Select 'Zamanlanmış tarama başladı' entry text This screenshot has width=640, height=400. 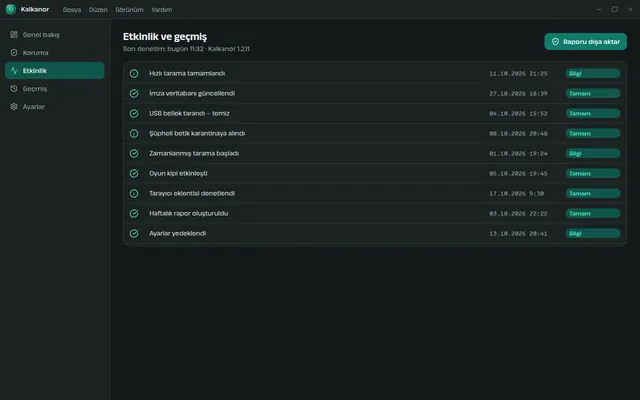tap(194, 153)
